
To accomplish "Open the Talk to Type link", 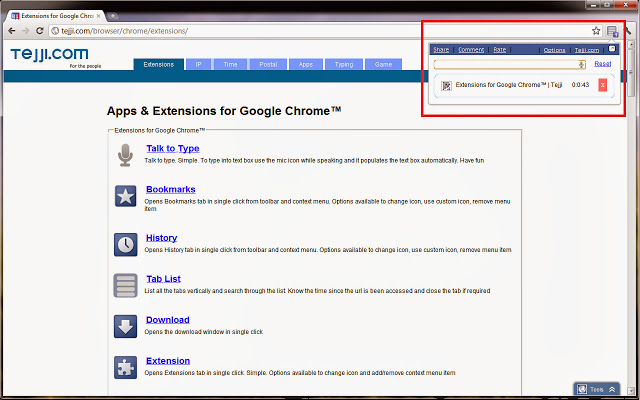I will pyautogui.click(x=173, y=149).
